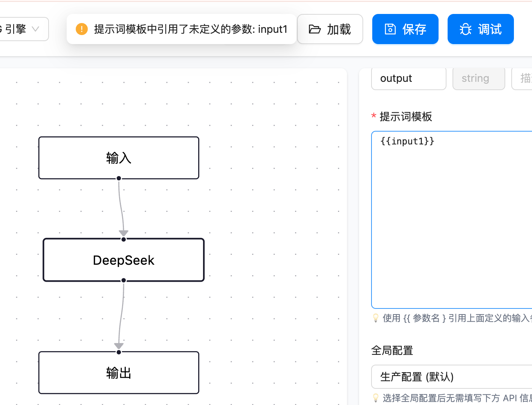The height and width of the screenshot is (405, 532).
Task: Click the lightbulb icon below the prompt template
Action: 376,318
